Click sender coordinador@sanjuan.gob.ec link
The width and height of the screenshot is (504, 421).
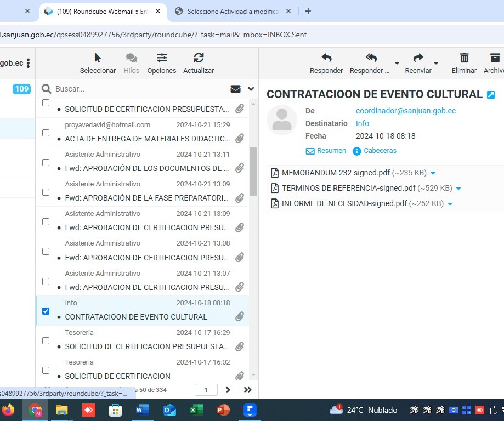point(405,111)
